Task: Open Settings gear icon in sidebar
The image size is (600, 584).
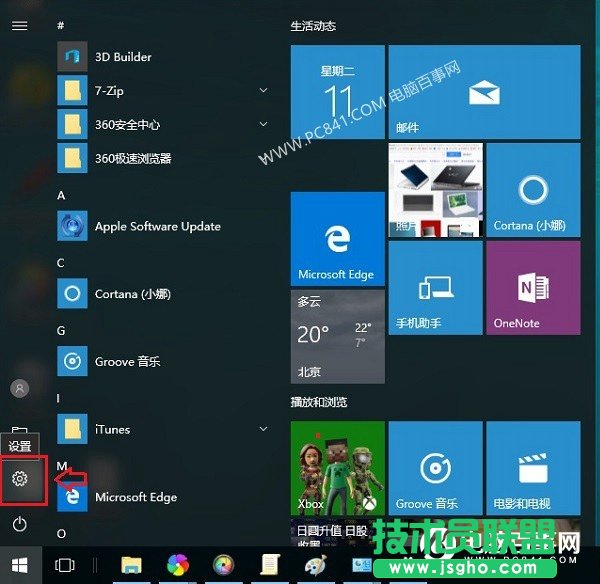Action: click(20, 479)
